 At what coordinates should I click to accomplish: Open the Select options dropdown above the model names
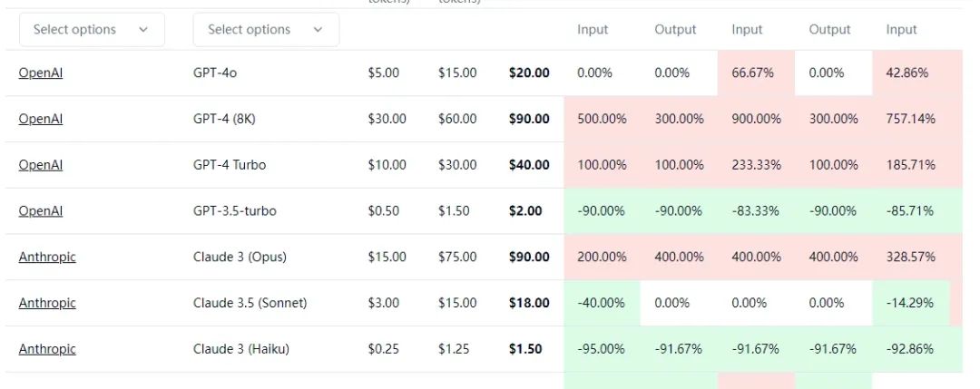[266, 30]
